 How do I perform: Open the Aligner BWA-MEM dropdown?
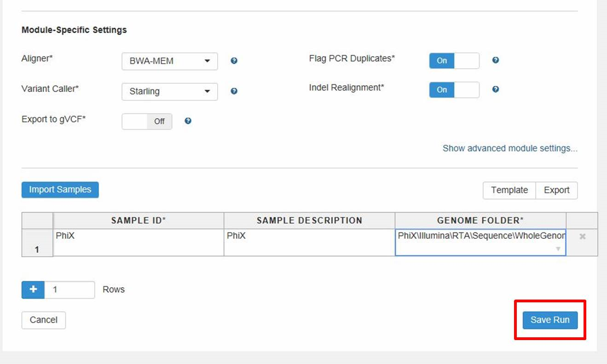pyautogui.click(x=169, y=61)
